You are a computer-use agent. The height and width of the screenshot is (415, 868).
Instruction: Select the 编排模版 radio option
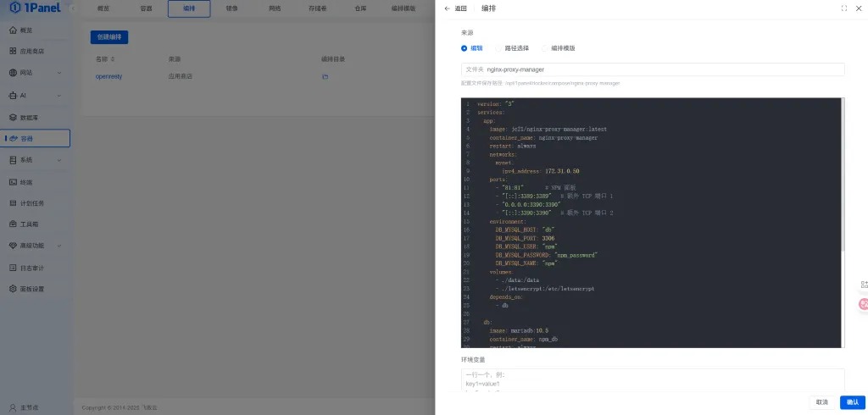pyautogui.click(x=559, y=48)
